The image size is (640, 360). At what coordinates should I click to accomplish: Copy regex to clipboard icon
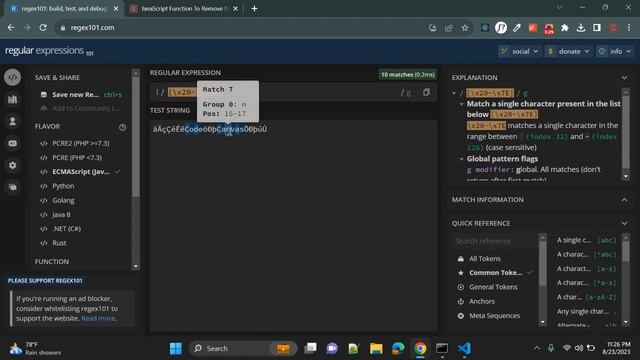coord(427,92)
